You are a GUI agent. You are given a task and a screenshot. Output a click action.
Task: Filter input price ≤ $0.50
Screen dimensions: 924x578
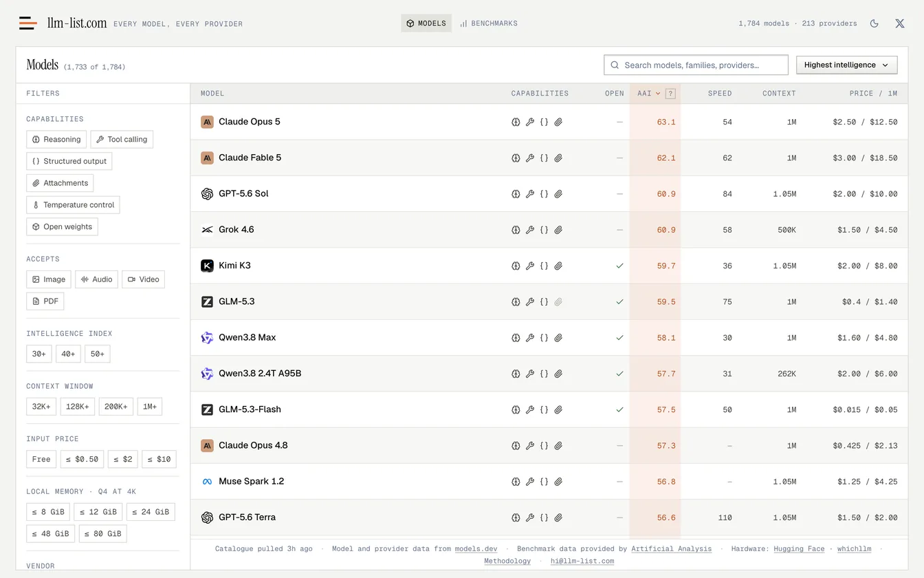point(82,459)
